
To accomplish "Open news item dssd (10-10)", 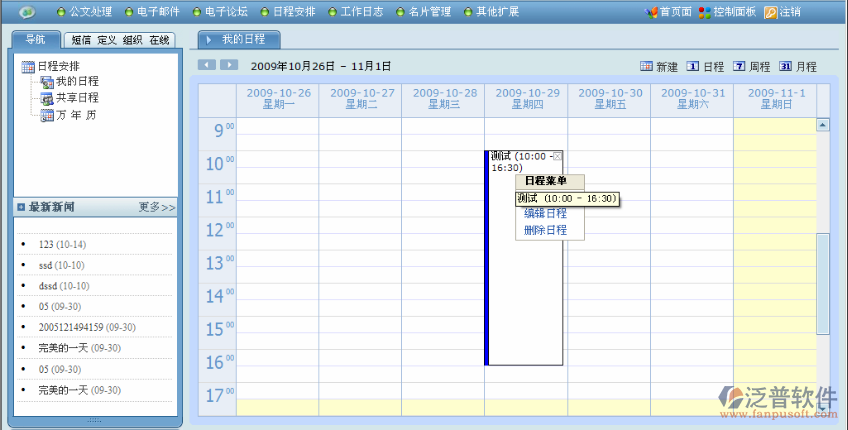I will 64,286.
